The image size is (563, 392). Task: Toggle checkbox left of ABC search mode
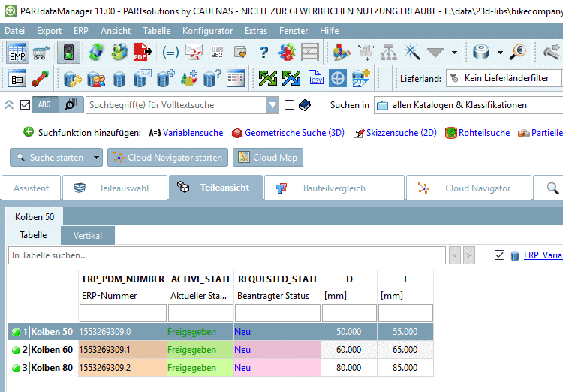(25, 105)
